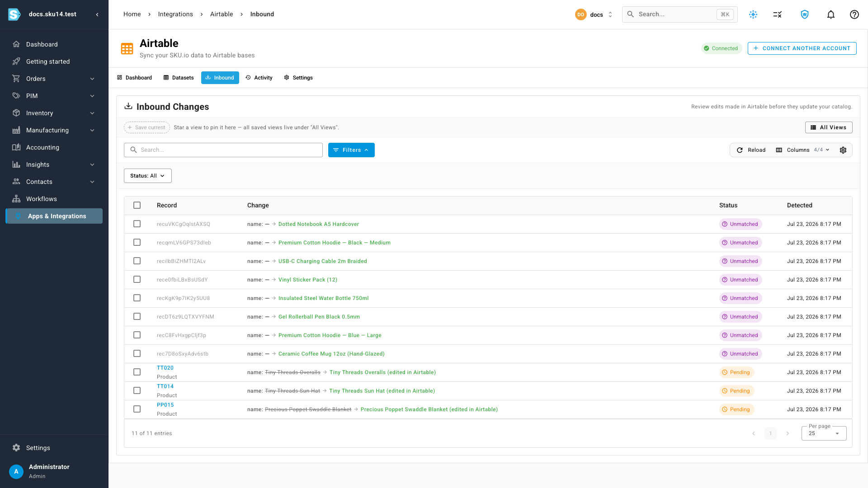Toggle the select-all checkbox in the header

point(137,205)
